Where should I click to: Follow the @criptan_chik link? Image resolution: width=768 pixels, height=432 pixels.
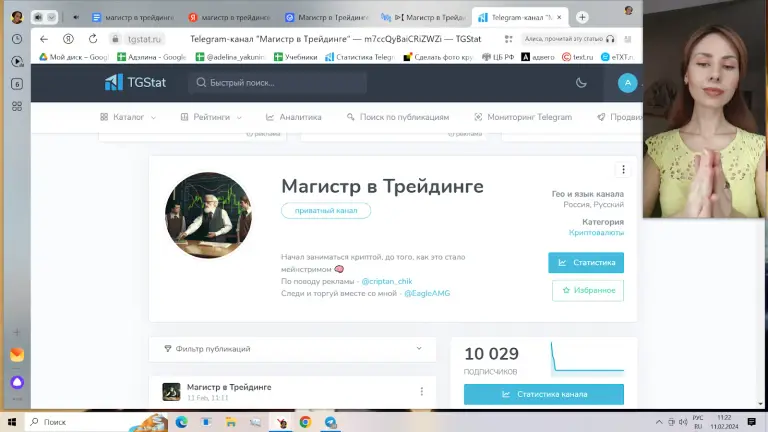pyautogui.click(x=386, y=281)
